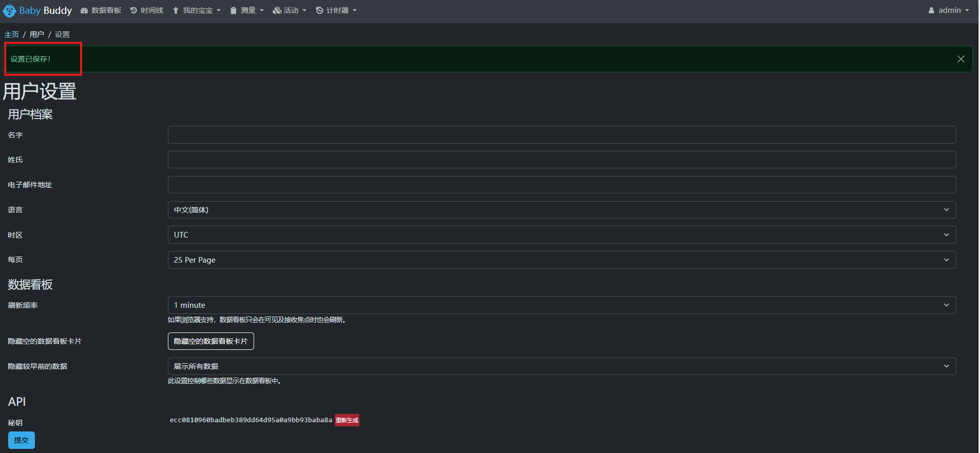The height and width of the screenshot is (453, 980).
Task: Focus the 名字 first name field
Action: click(562, 135)
